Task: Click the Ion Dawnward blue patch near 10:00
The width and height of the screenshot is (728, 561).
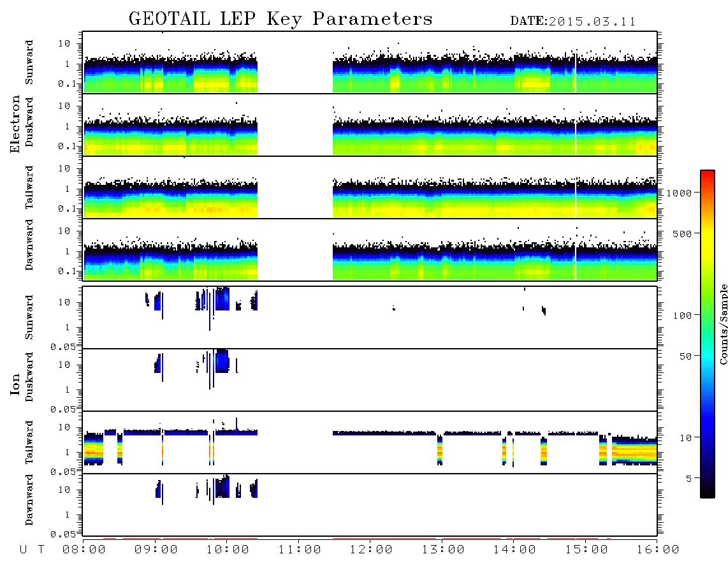Action: tap(222, 486)
